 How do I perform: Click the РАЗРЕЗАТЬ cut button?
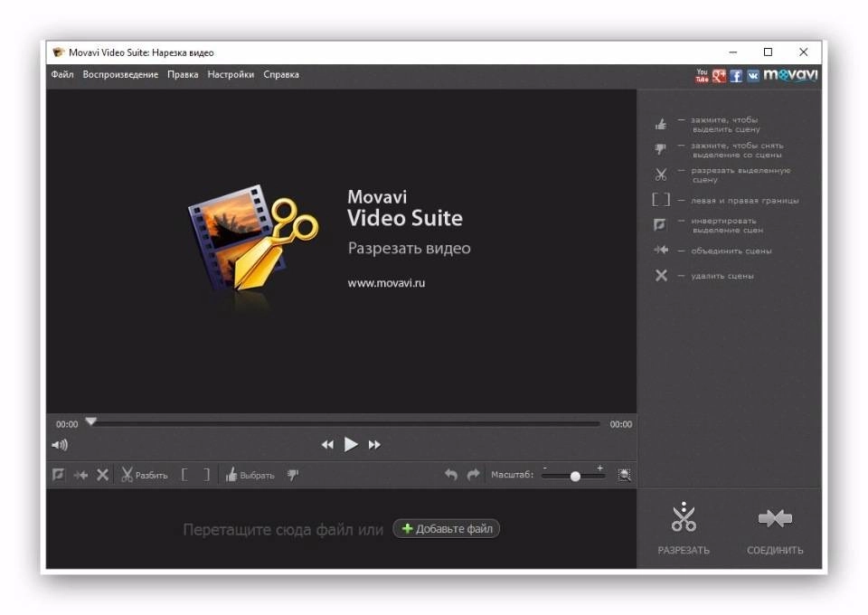click(x=684, y=528)
